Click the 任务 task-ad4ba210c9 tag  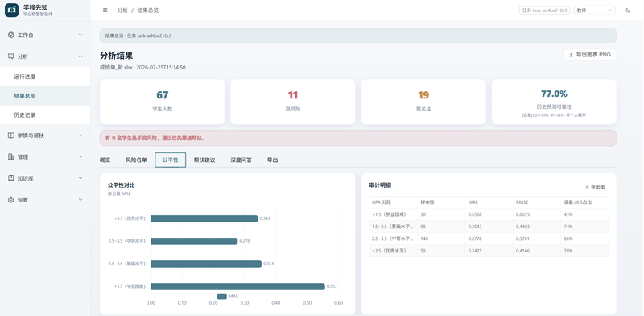click(545, 10)
